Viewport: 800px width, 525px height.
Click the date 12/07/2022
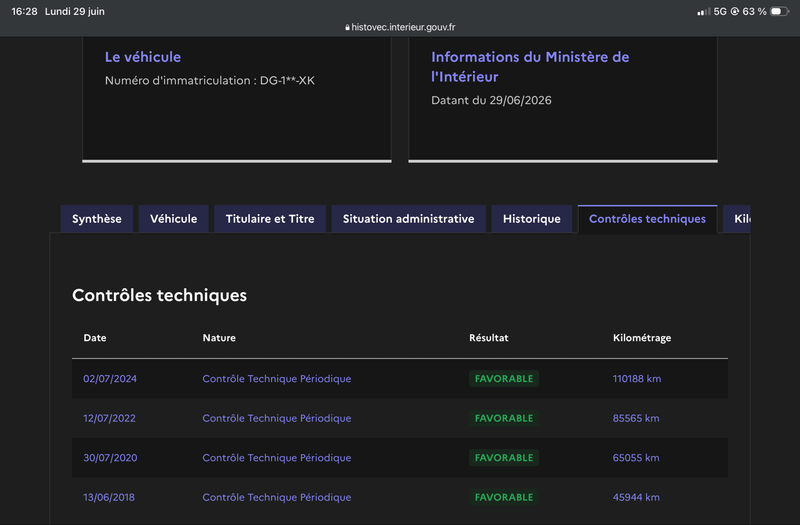(110, 418)
